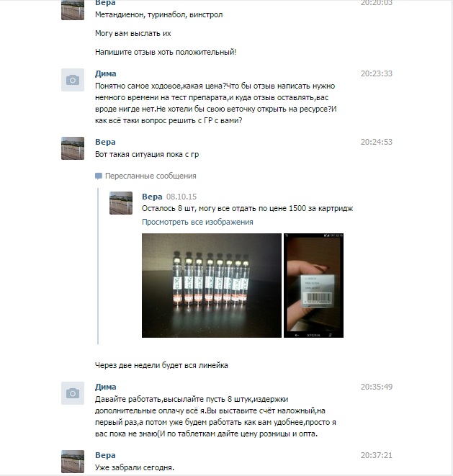Screen dimensions: 453x476
Task: Click Вера's name in the forwarded message
Action: pyautogui.click(x=152, y=197)
